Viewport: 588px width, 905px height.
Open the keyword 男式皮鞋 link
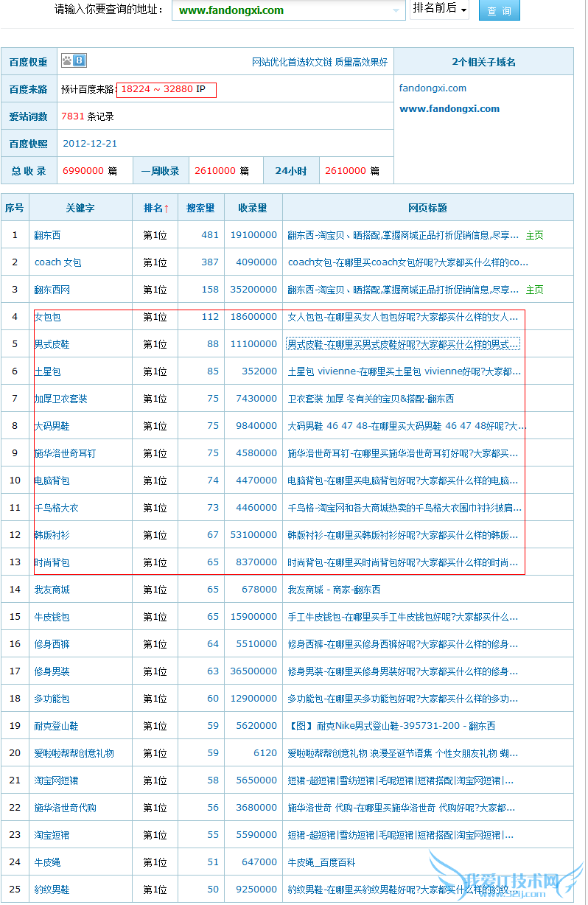coord(52,345)
